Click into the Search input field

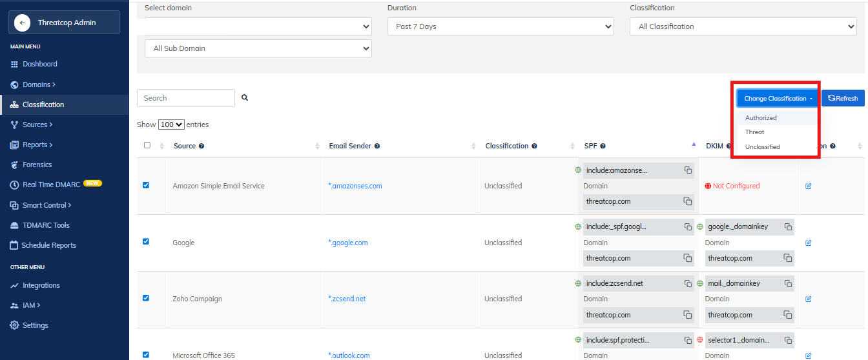(x=186, y=98)
